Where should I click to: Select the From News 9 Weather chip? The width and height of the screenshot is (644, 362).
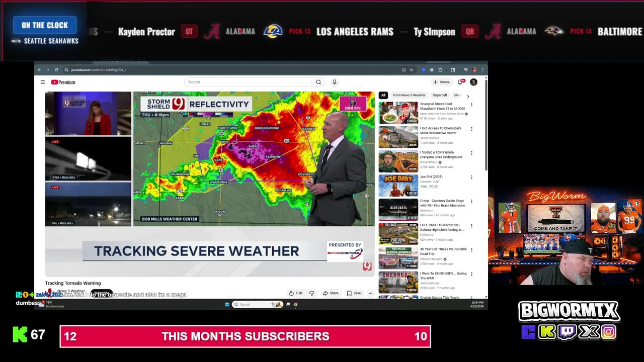pos(409,95)
